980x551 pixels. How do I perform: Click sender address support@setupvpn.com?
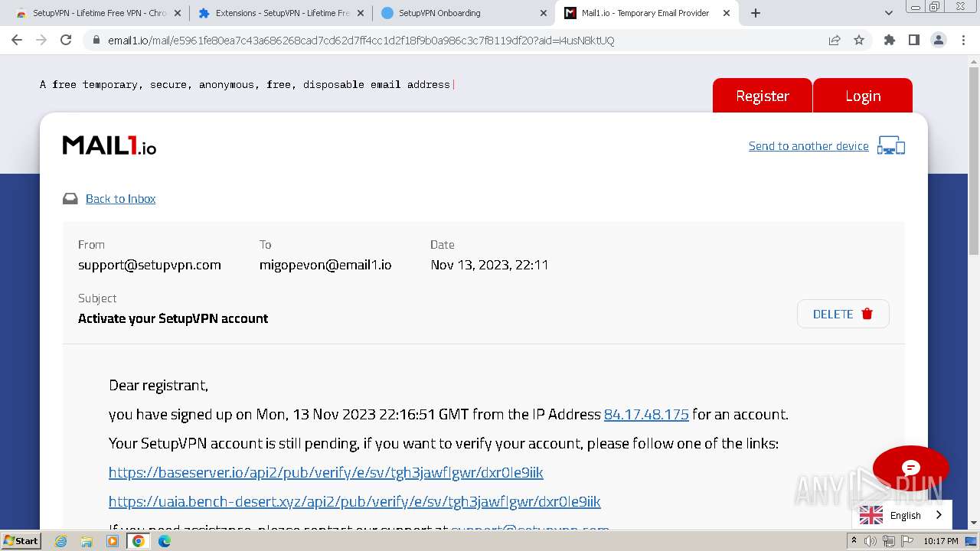(x=149, y=265)
